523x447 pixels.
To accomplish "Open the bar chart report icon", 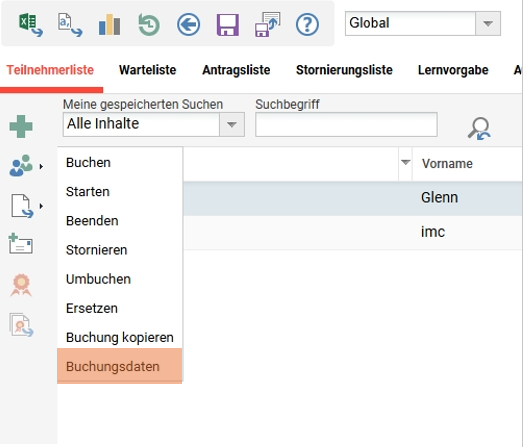I will click(109, 24).
